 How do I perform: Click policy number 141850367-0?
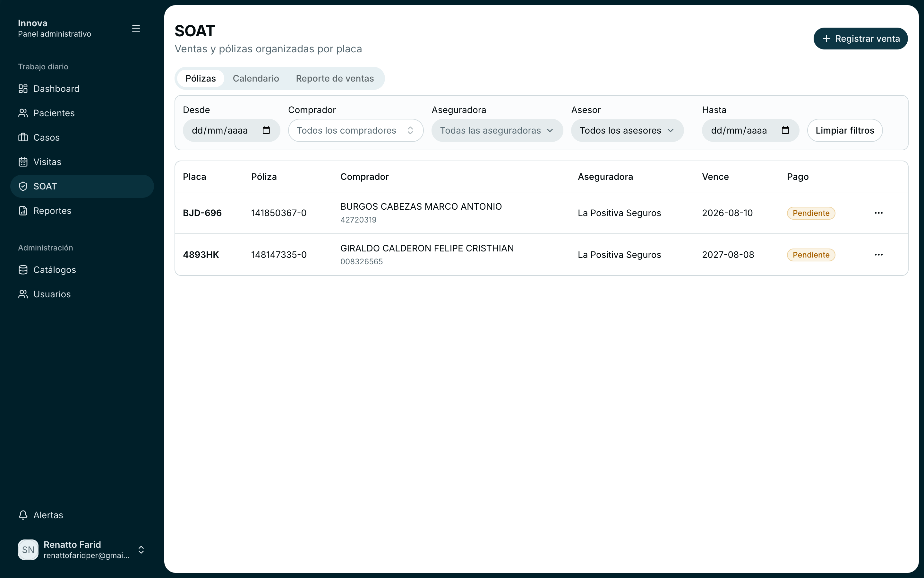[279, 213]
